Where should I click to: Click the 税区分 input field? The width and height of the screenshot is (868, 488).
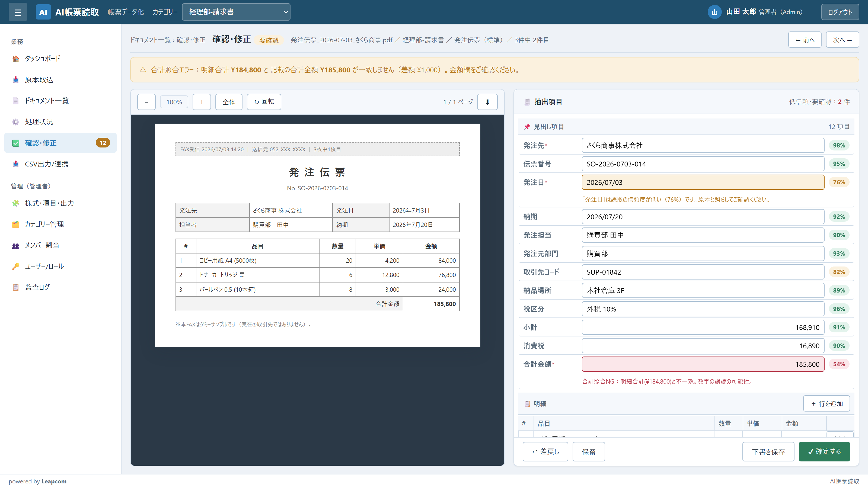click(x=703, y=309)
